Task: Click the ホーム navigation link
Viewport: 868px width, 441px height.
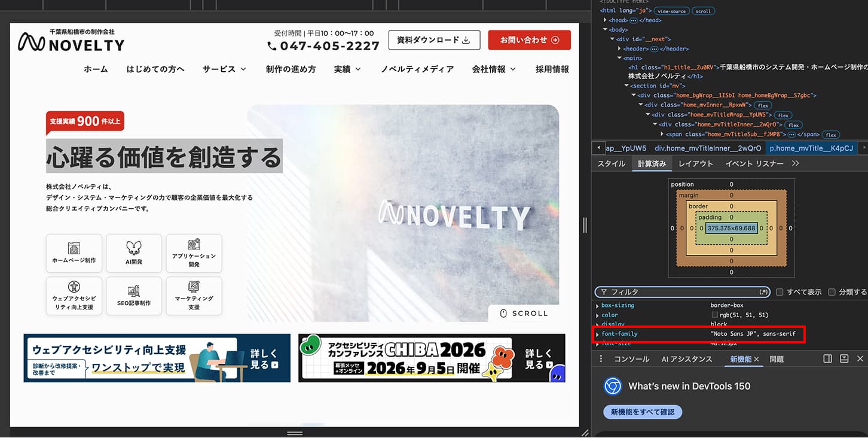Action: [x=96, y=69]
